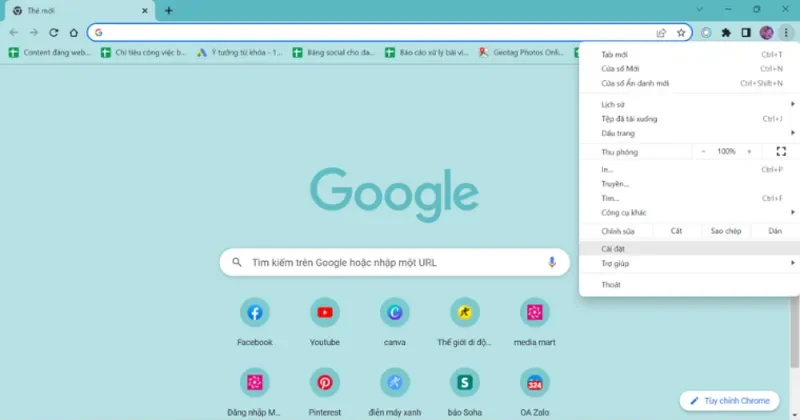Viewport: 800px width, 420px height.
Task: Click the Google search box
Action: (x=394, y=262)
